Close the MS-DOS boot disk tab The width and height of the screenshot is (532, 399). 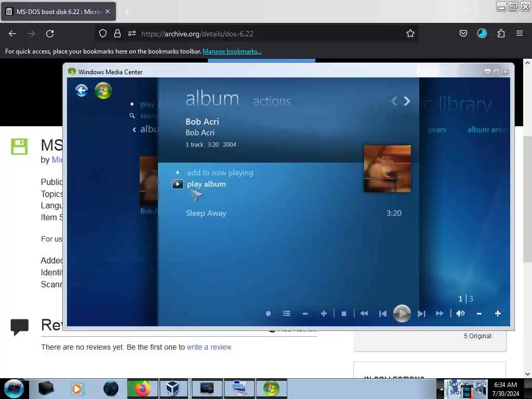pyautogui.click(x=108, y=11)
